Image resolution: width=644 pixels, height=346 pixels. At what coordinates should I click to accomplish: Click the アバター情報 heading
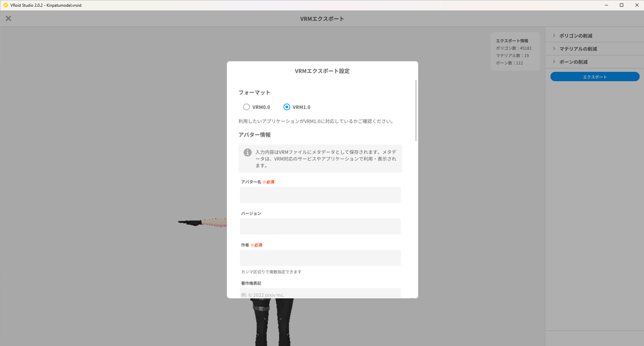(254, 135)
